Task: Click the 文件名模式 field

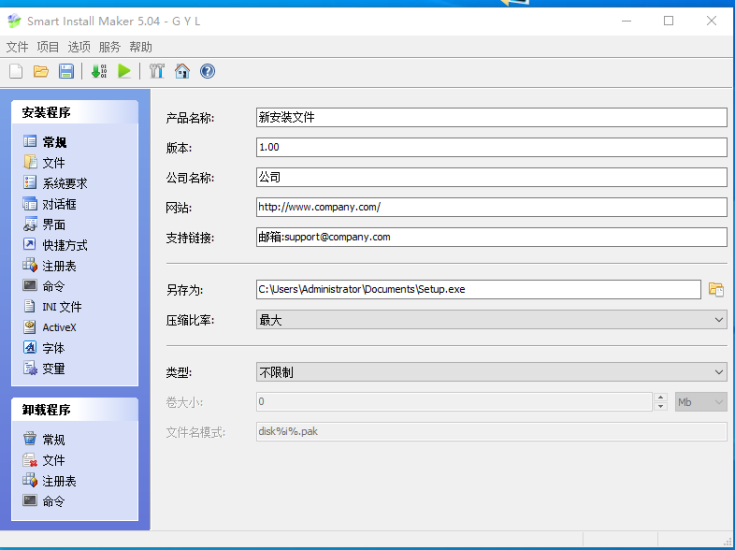Action: pos(491,431)
